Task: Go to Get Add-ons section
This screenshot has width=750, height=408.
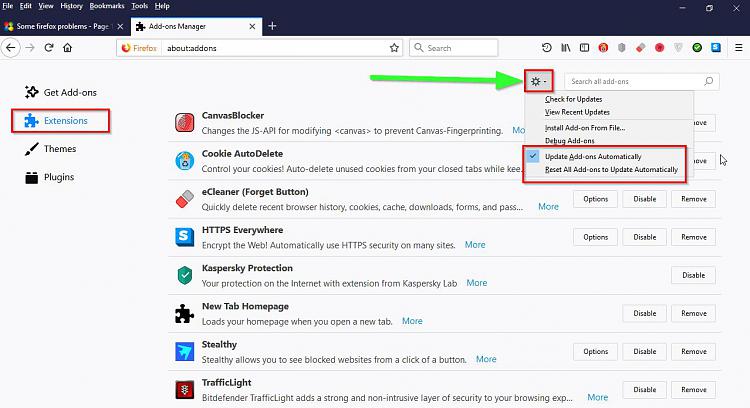Action: pyautogui.click(x=61, y=92)
